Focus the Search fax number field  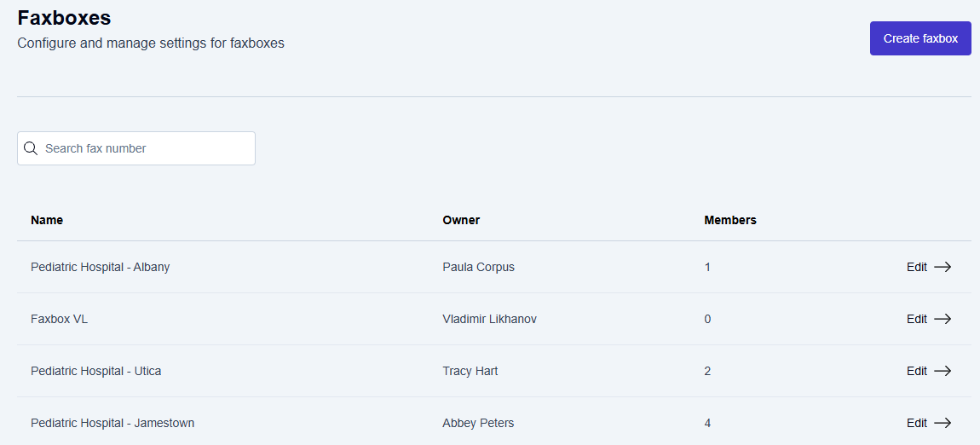[145, 148]
